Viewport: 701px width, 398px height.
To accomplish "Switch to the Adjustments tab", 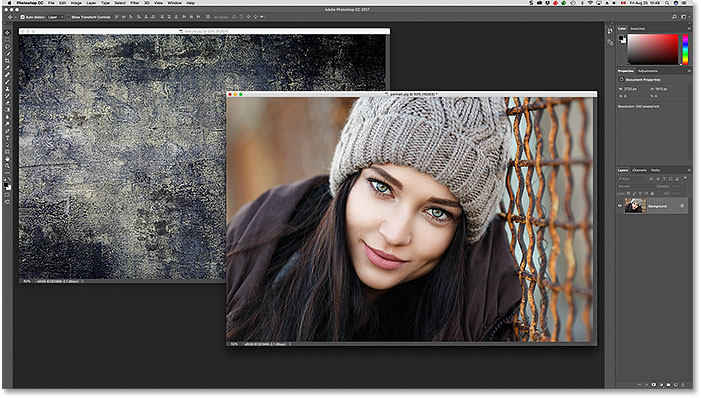I will click(648, 71).
